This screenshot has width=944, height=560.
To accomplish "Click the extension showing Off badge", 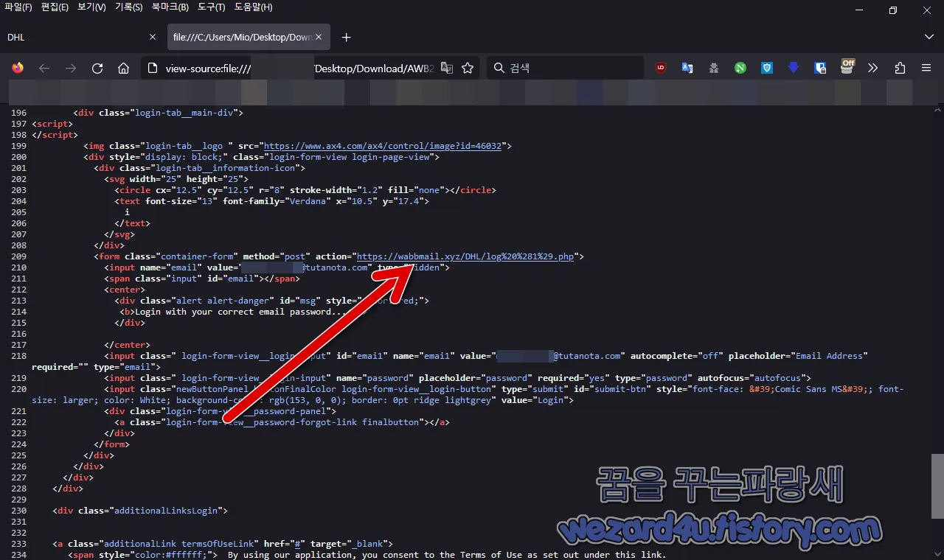I will pos(847,66).
